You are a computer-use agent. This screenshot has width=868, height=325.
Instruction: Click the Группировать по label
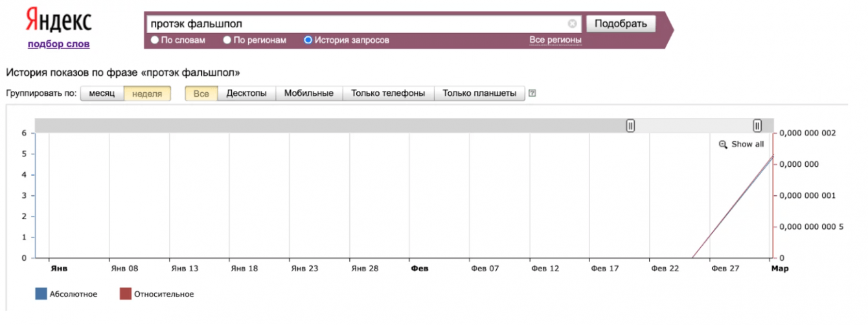[41, 93]
